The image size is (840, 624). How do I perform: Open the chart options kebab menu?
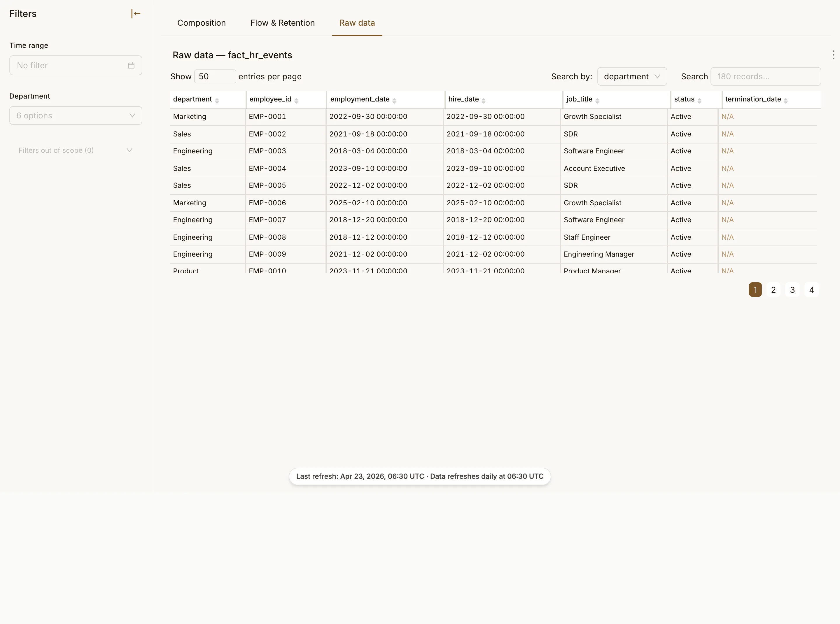[833, 55]
